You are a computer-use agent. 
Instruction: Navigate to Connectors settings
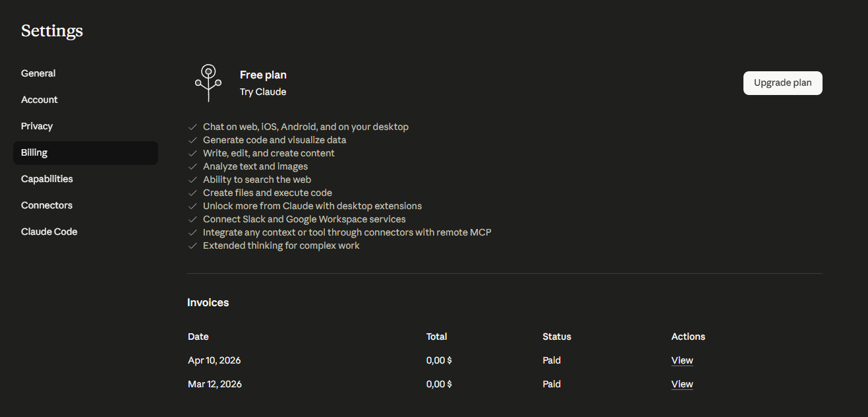pos(47,205)
